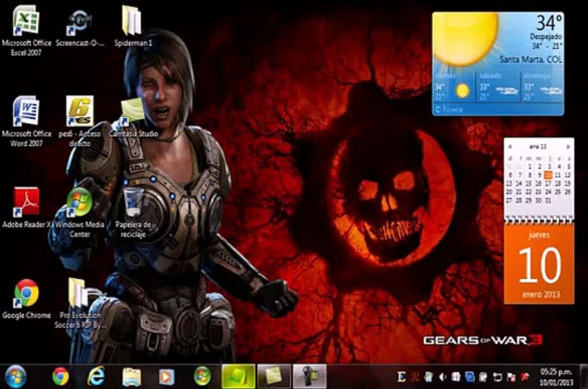Open Windows Media Player from taskbar
The image size is (588, 389).
pyautogui.click(x=166, y=377)
